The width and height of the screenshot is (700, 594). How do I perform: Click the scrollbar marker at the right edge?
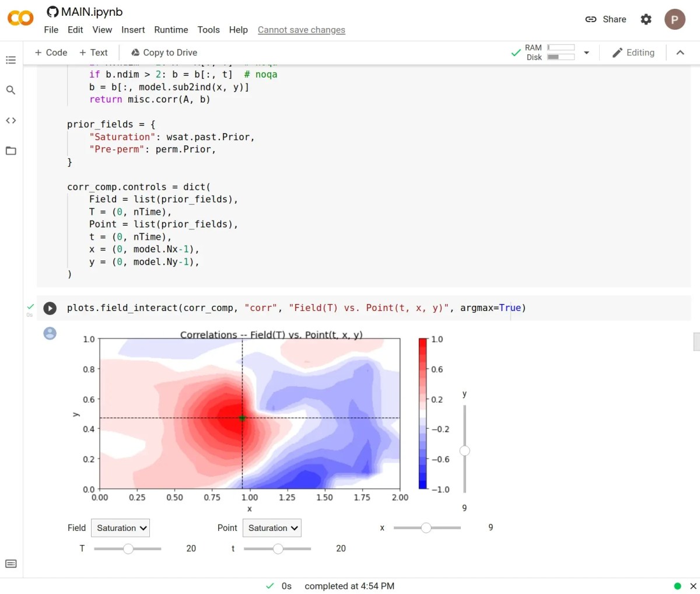tap(696, 341)
